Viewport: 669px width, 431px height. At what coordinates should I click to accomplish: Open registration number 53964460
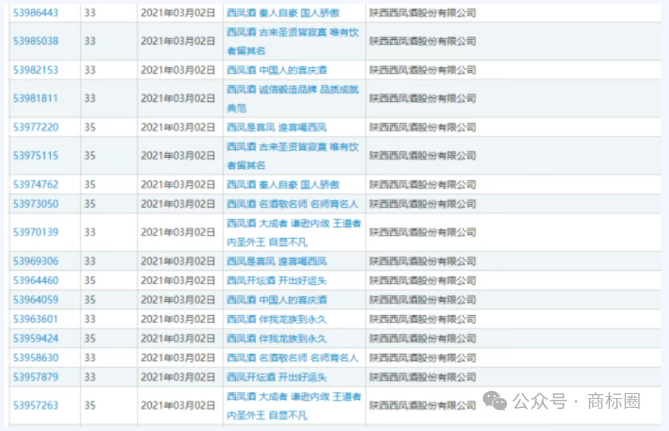pyautogui.click(x=35, y=280)
